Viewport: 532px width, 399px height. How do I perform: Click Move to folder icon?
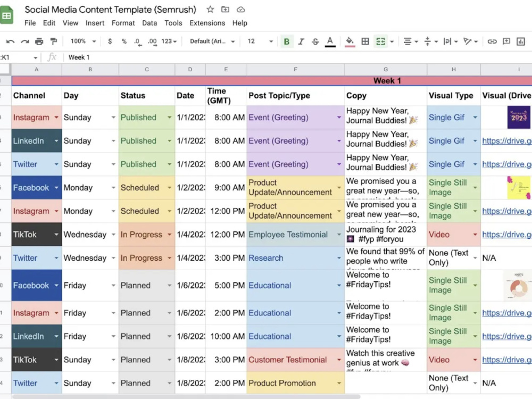pos(225,10)
